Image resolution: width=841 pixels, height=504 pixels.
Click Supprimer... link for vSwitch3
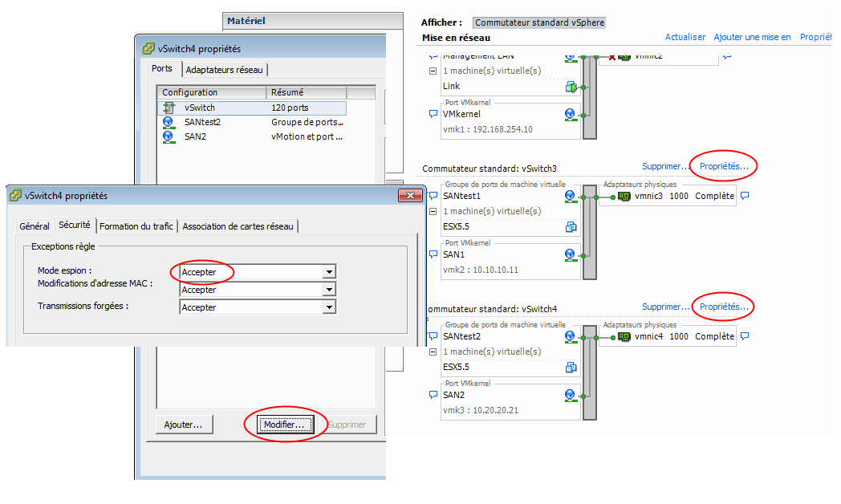pyautogui.click(x=665, y=166)
